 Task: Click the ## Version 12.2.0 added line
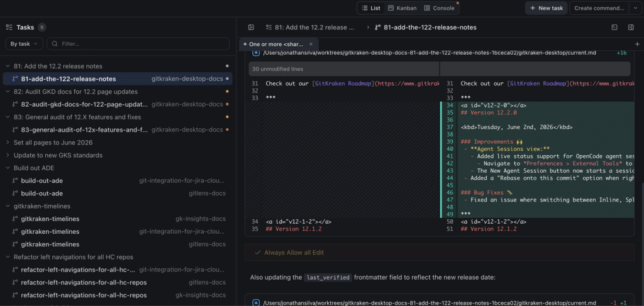(x=489, y=112)
